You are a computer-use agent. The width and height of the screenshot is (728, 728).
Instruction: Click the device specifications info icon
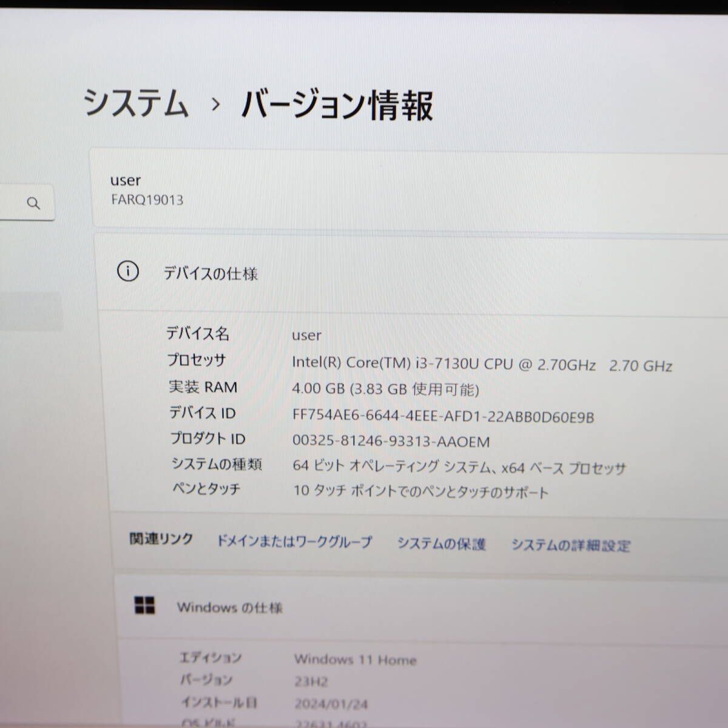tap(127, 272)
